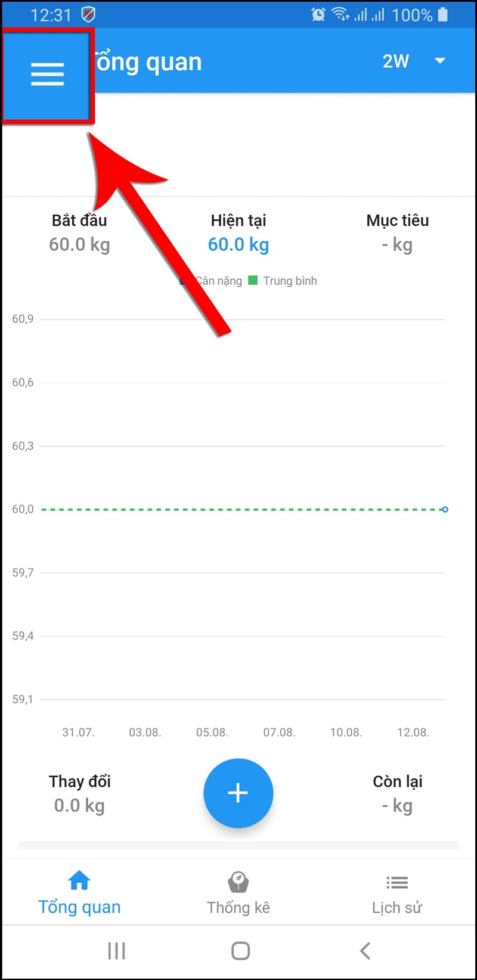Tap the Bắt đầu 60.0 kg value
This screenshot has height=980, width=477.
click(79, 245)
